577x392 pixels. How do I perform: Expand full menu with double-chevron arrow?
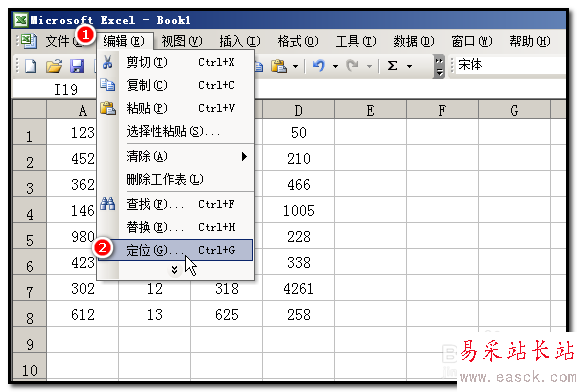(174, 270)
